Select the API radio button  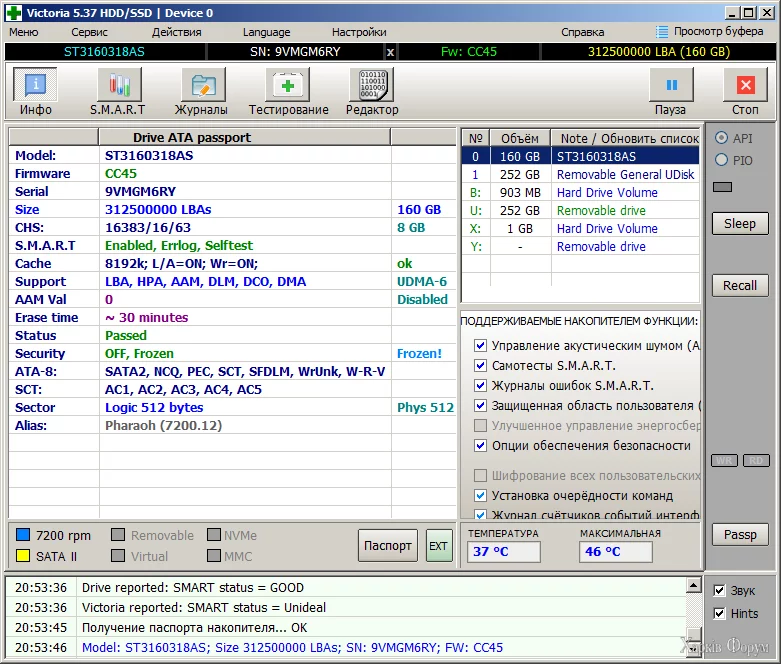click(721, 138)
